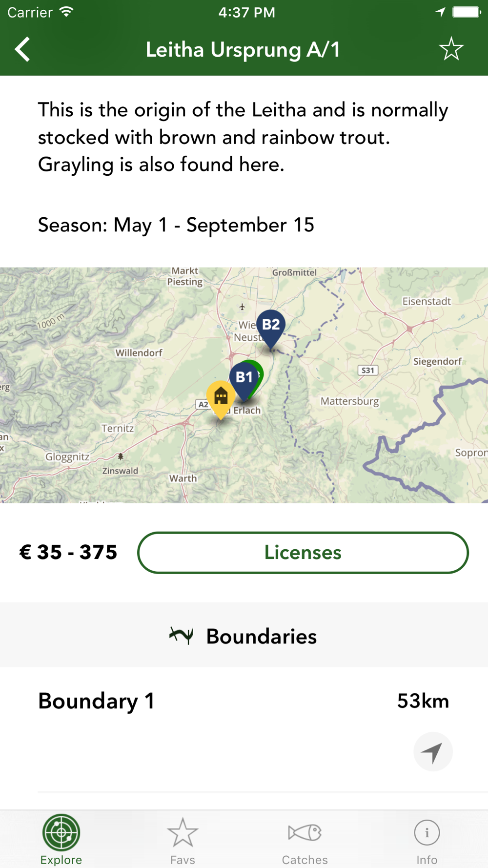Tap the 53km distance label
488x868 pixels.
coord(423,701)
